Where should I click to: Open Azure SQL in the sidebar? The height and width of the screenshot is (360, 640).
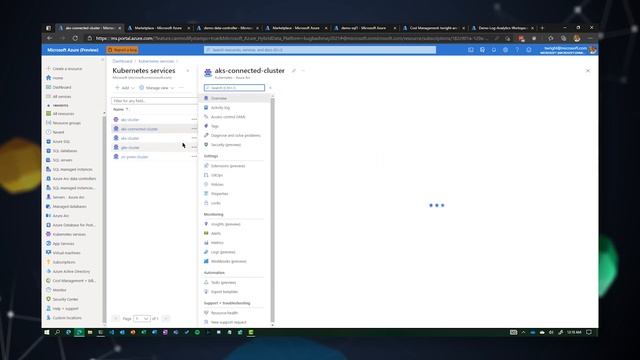(x=61, y=142)
